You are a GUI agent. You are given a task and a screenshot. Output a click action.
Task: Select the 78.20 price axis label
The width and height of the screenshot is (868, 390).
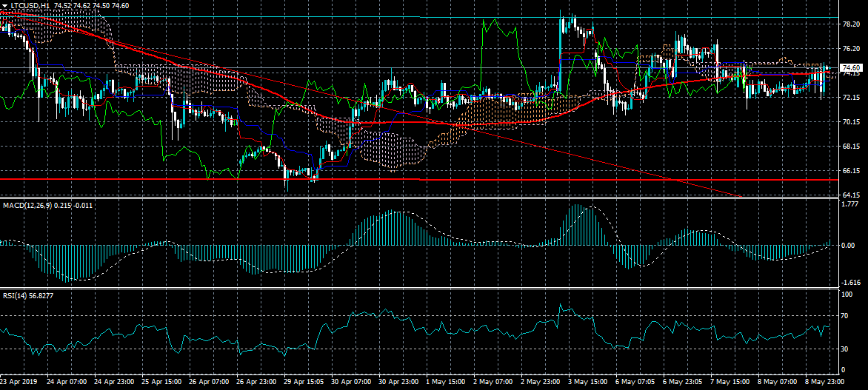pos(851,24)
